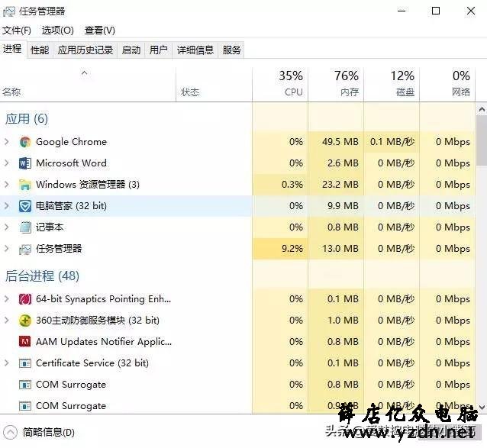The image size is (487, 448).
Task: Click the scrollbar up arrow
Action: pyautogui.click(x=482, y=109)
